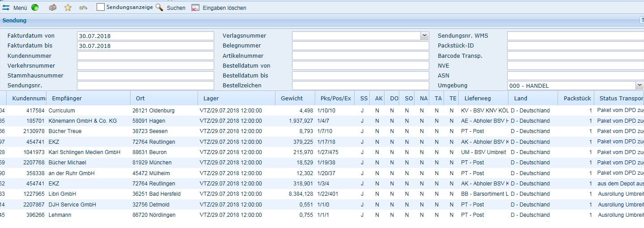This screenshot has height=228, width=644.
Task: Focus the Kundennummer input field
Action: click(x=145, y=56)
